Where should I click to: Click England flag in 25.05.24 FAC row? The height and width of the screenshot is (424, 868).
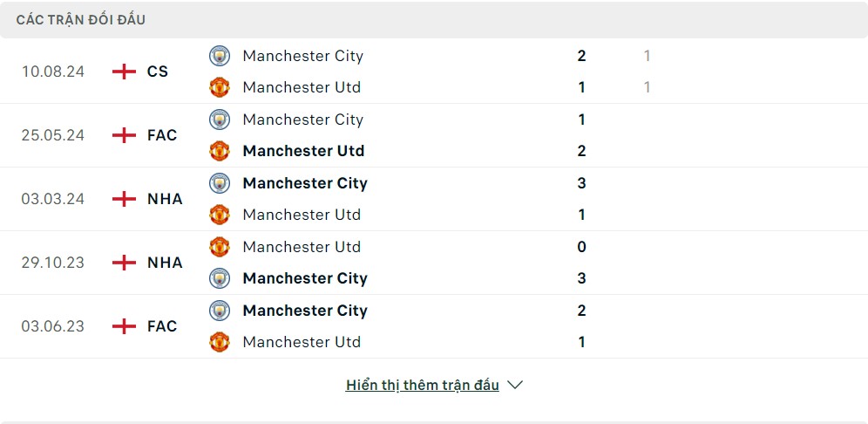(x=125, y=135)
